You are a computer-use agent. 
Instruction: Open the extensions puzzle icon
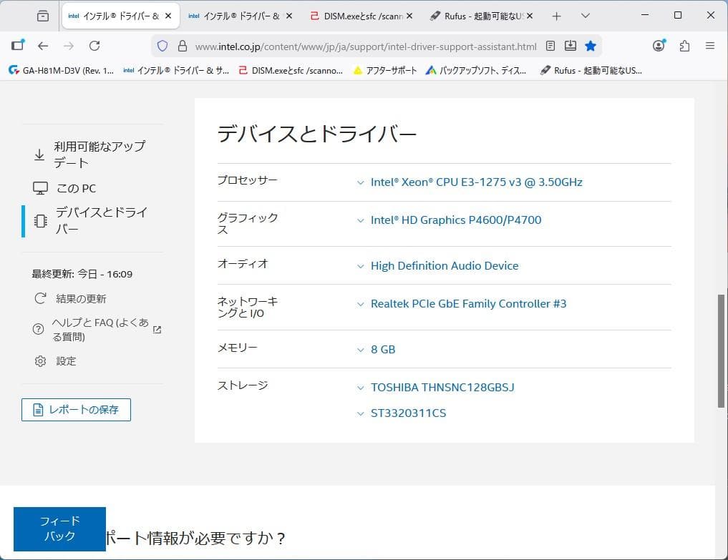684,46
